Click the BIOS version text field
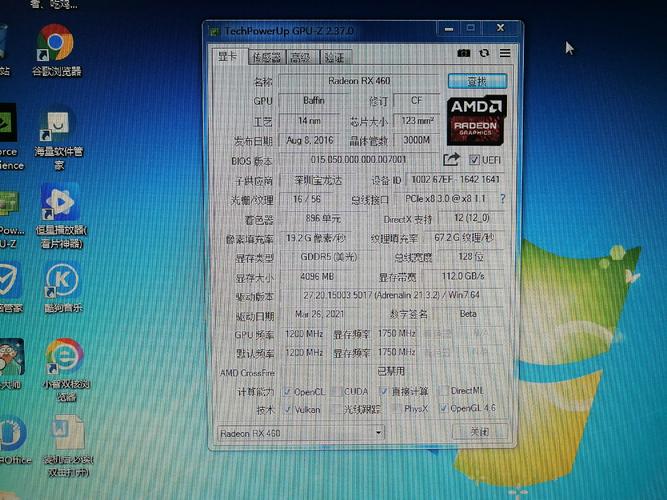This screenshot has width=667, height=500. (x=358, y=159)
